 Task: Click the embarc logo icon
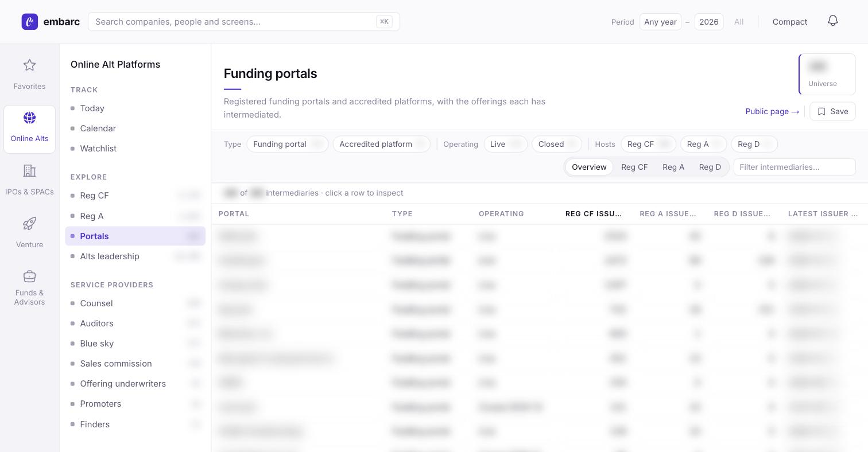coord(30,22)
